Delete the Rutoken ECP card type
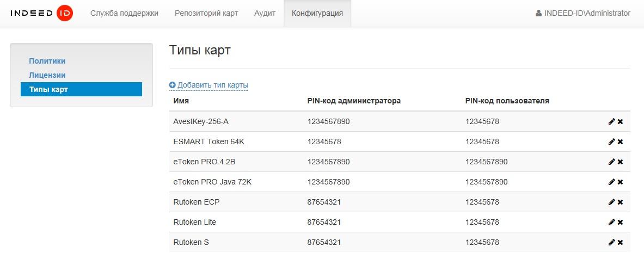Viewport: 644px width, 265px height. pos(620,202)
